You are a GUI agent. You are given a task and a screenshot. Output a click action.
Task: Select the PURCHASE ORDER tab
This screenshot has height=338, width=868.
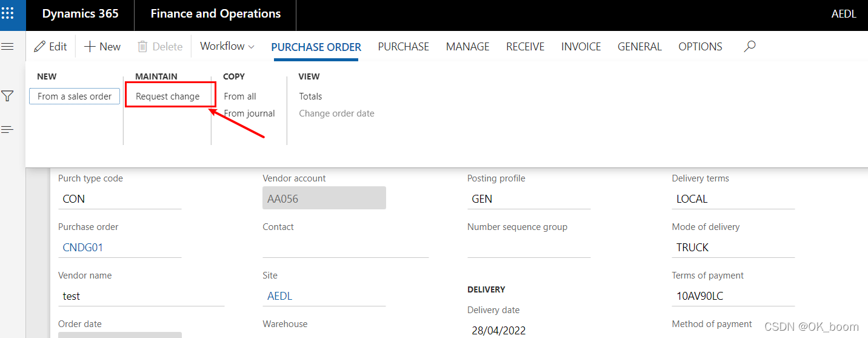(x=316, y=47)
